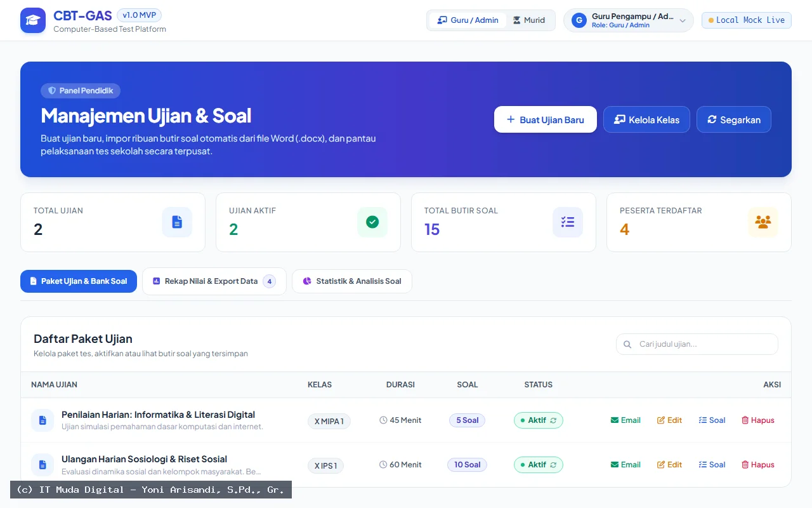Click the CBT-GAS graduation cap logo
812x508 pixels.
coord(33,20)
